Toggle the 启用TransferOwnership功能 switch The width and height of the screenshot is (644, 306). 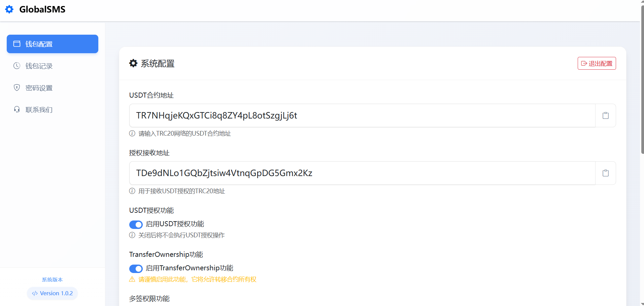coord(136,269)
